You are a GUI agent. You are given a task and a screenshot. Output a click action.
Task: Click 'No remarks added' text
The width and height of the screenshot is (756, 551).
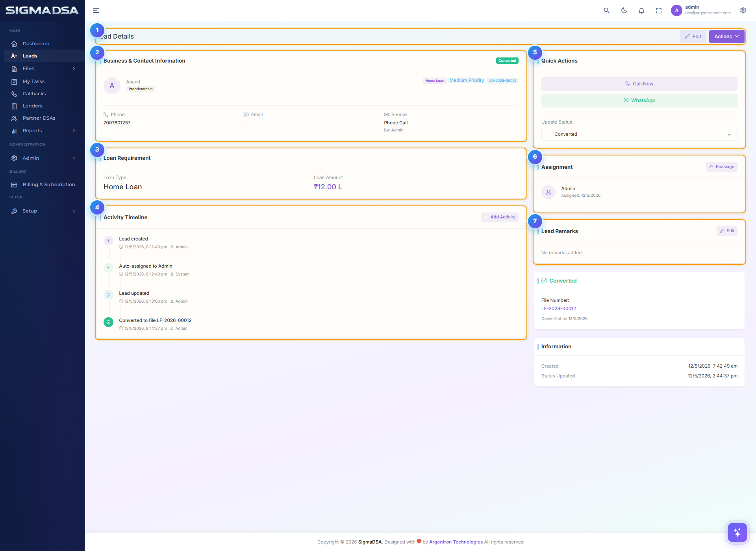pos(561,253)
